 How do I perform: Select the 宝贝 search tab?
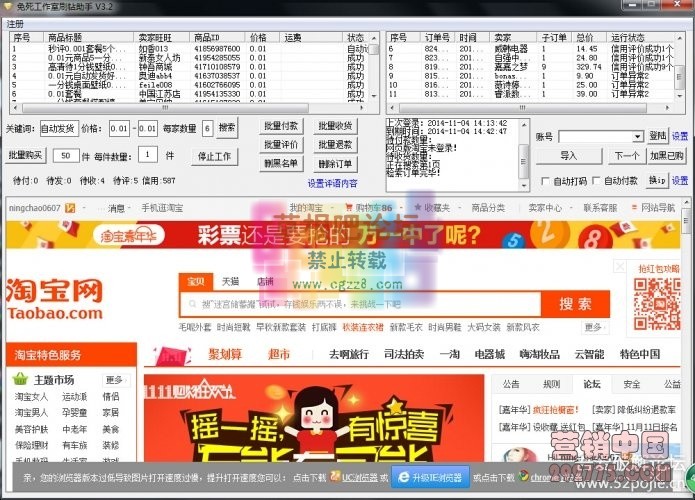(195, 281)
